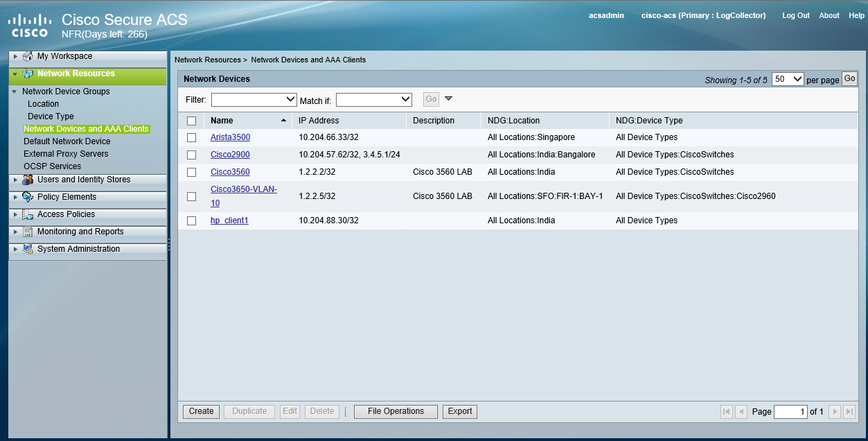
Task: Select Network Devices and AAA Clients
Action: pos(86,129)
